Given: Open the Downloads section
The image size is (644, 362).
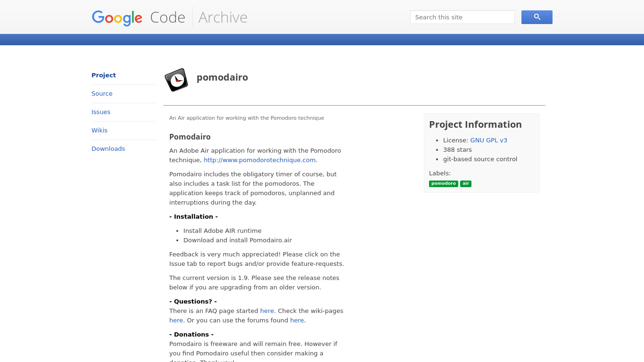Looking at the screenshot, I should tap(108, 149).
